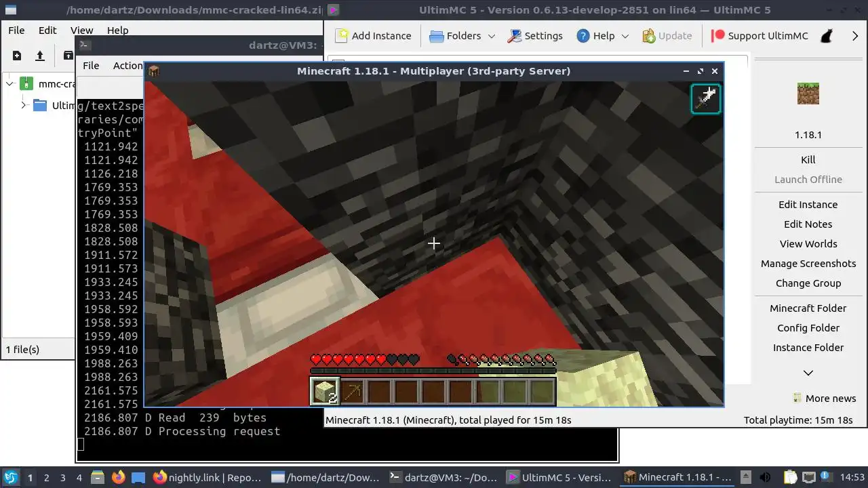Click the terminal window title icon
Screen dimensions: 868x488
pyautogui.click(x=85, y=45)
